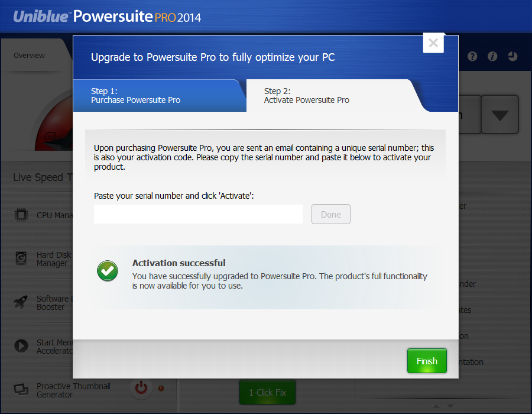Toggle the Proactive Thumbnail Generator power button
The height and width of the screenshot is (414, 532).
[x=141, y=388]
